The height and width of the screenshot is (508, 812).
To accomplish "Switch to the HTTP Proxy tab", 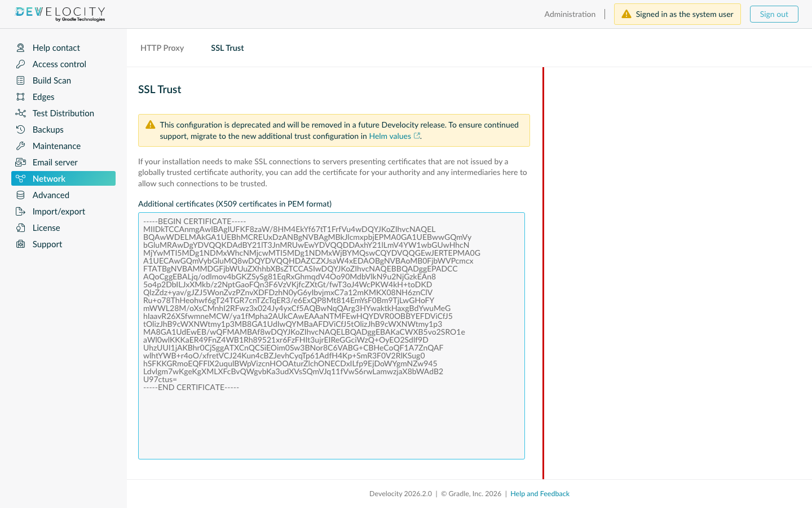I will 162,48.
